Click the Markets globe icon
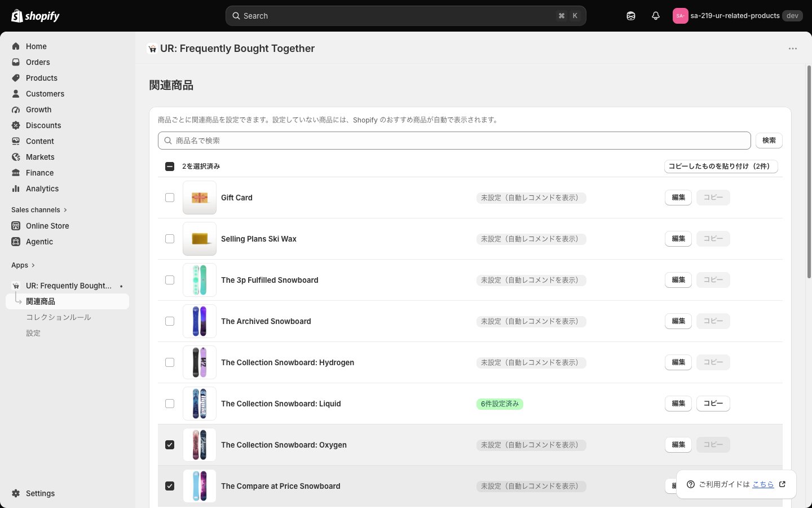 [16, 157]
